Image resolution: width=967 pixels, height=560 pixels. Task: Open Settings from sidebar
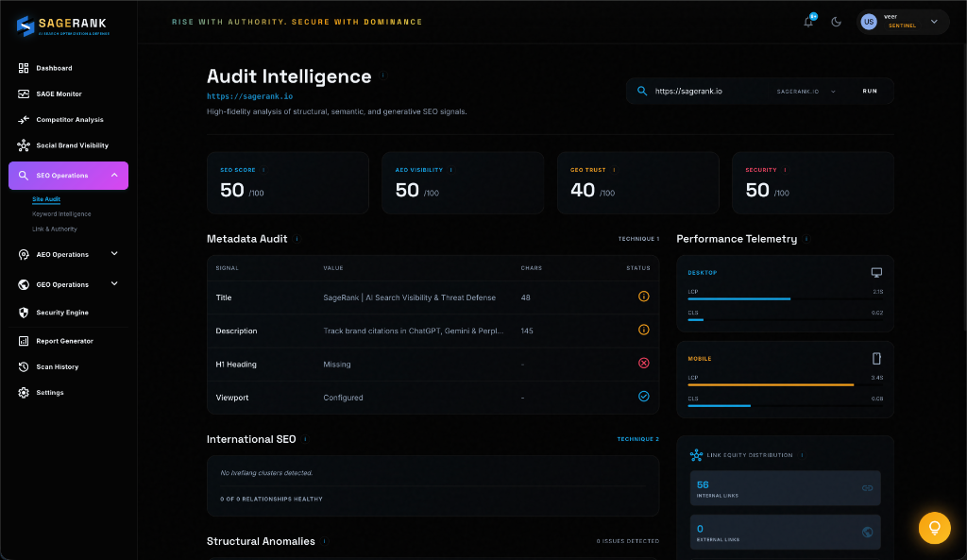pos(50,393)
